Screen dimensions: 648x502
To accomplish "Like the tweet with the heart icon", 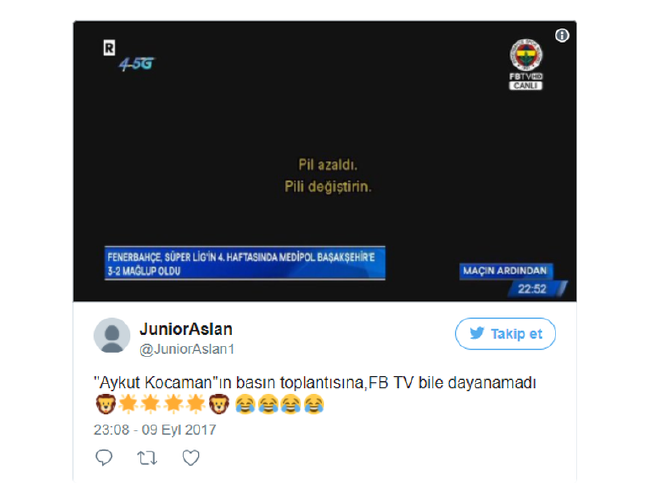I will coord(191,457).
